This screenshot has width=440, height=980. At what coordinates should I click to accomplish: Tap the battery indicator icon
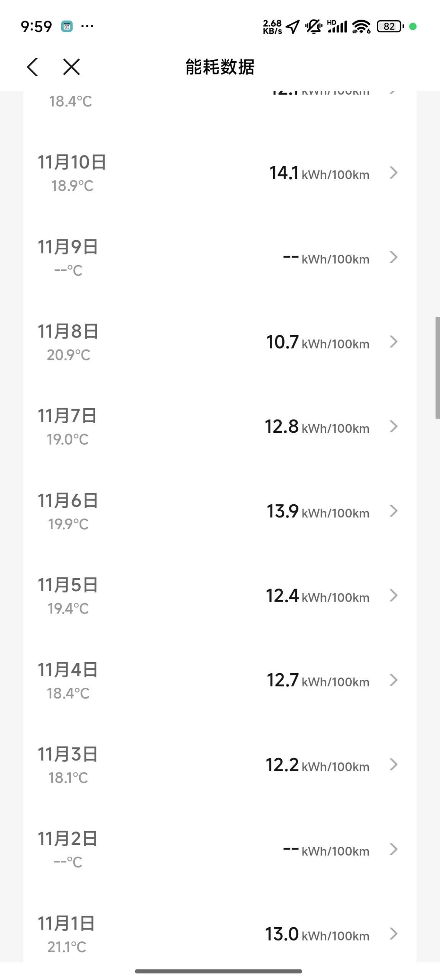[390, 26]
